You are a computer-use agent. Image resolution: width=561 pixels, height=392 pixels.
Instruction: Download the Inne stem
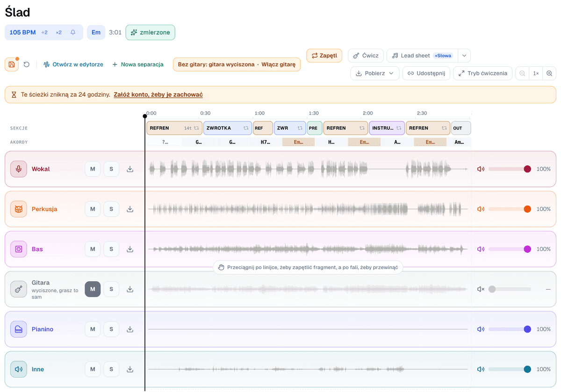point(130,369)
